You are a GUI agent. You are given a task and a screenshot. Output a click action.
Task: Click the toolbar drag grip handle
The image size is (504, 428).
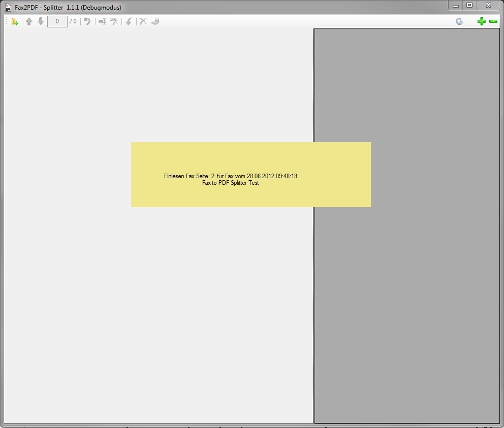6,21
